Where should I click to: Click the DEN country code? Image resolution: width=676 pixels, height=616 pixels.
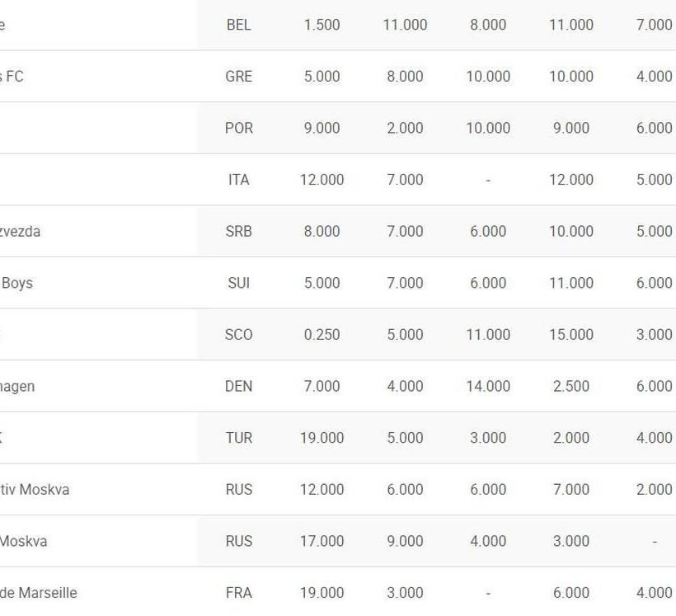(x=238, y=386)
